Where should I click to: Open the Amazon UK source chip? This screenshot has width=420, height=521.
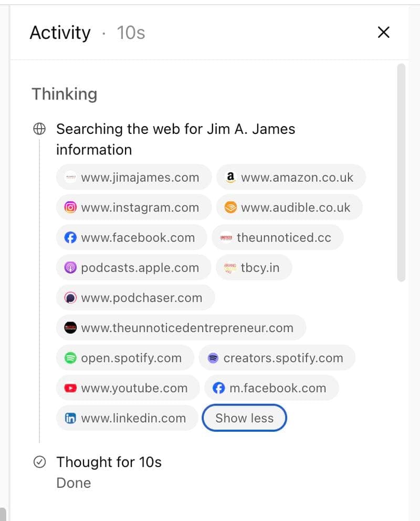(291, 177)
